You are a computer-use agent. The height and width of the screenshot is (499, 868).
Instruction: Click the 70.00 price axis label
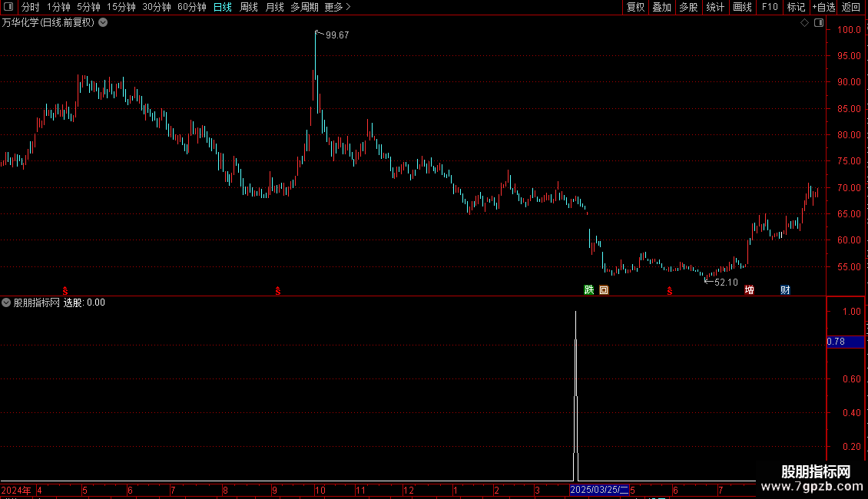pos(849,188)
